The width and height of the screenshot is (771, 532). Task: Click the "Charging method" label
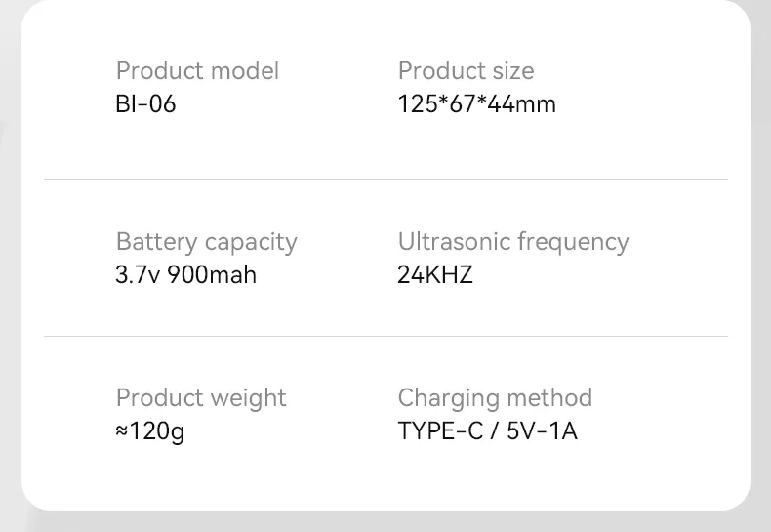(x=495, y=398)
